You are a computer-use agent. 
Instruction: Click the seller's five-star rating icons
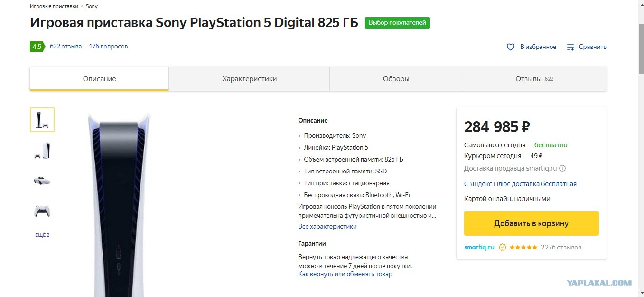click(x=523, y=247)
